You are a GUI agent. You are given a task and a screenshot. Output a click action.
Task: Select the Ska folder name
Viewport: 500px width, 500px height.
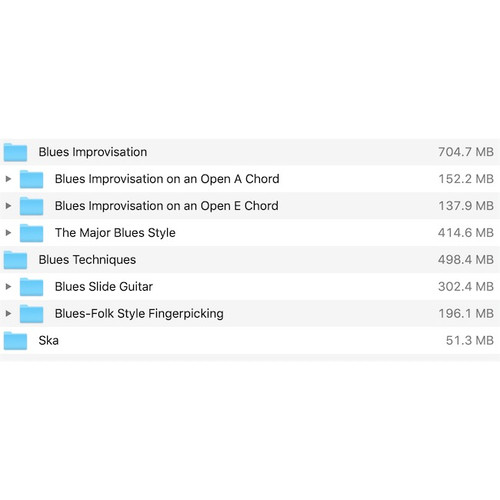tap(49, 341)
